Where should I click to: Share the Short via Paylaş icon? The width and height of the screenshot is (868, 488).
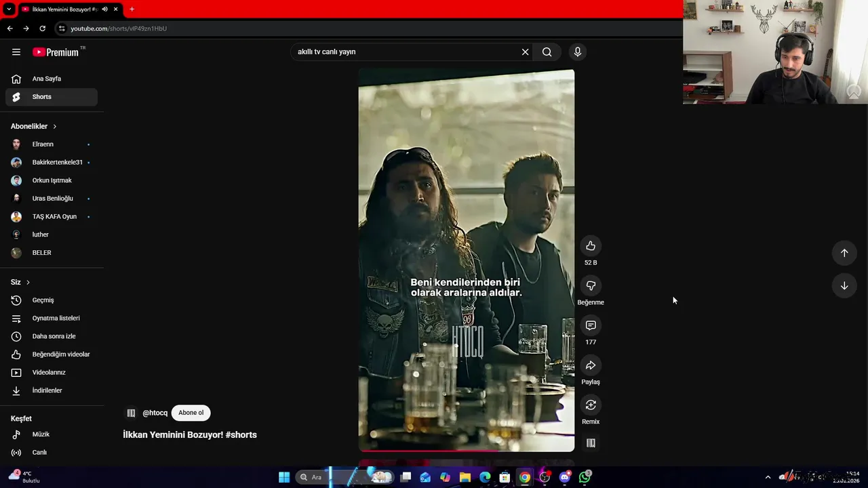point(591,366)
